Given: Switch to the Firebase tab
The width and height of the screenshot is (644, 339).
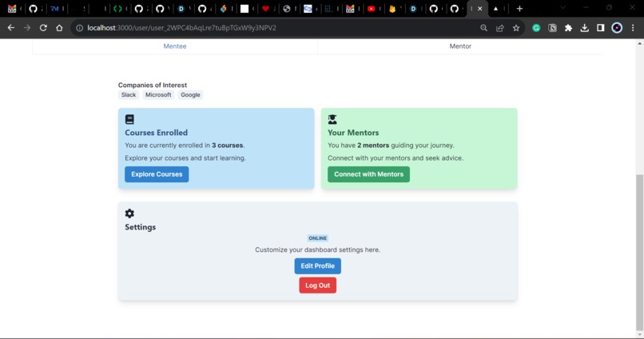Looking at the screenshot, I should pos(392,9).
